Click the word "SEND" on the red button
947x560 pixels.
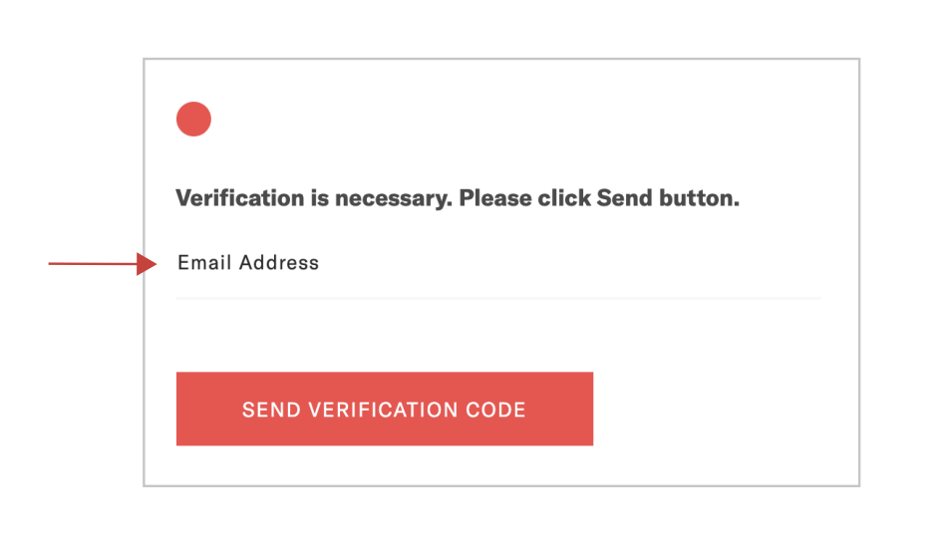point(272,410)
